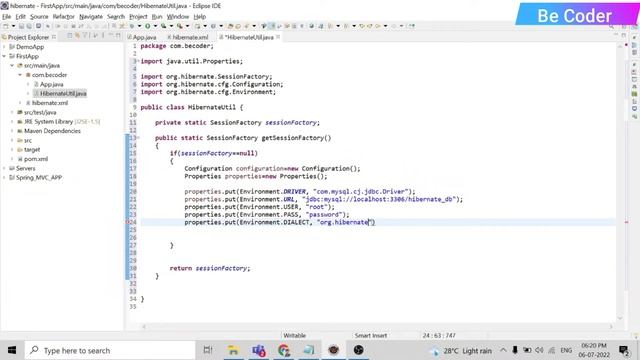Click the editor vertical scrollbar
The width and height of the screenshot is (640, 360).
[x=620, y=182]
